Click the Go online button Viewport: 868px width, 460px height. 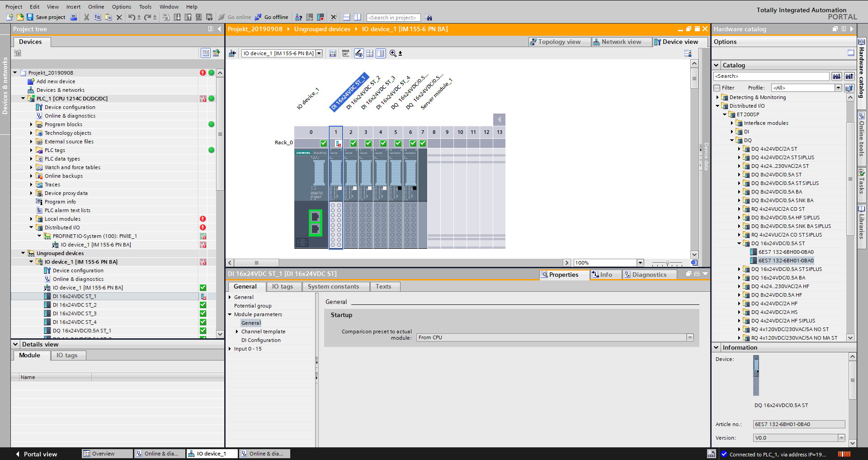[x=235, y=17]
